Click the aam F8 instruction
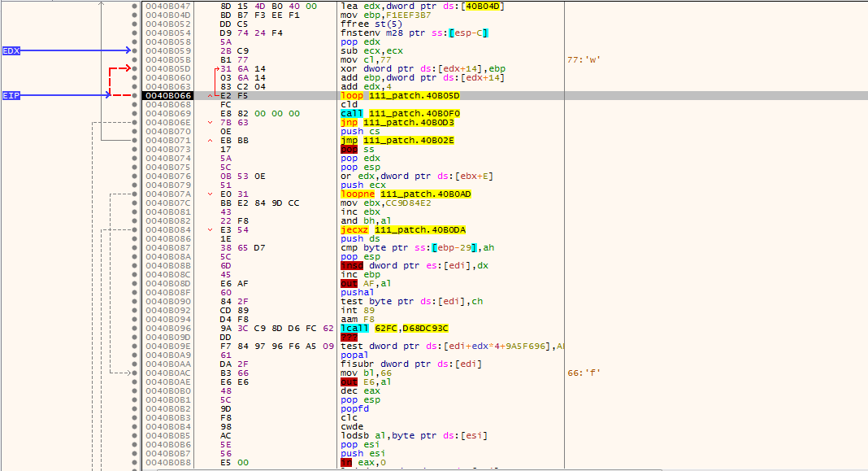The width and height of the screenshot is (868, 471). [x=357, y=319]
